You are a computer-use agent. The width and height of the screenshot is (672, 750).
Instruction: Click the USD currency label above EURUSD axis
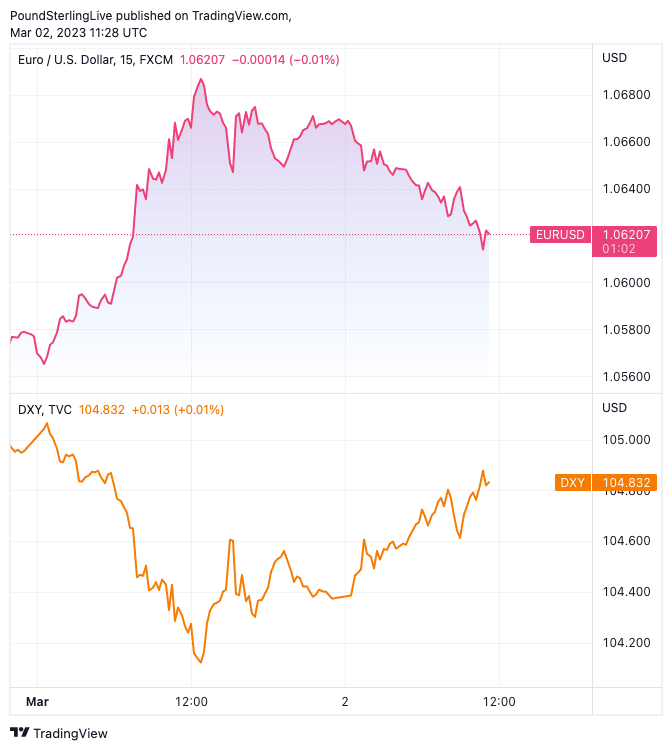pos(614,58)
